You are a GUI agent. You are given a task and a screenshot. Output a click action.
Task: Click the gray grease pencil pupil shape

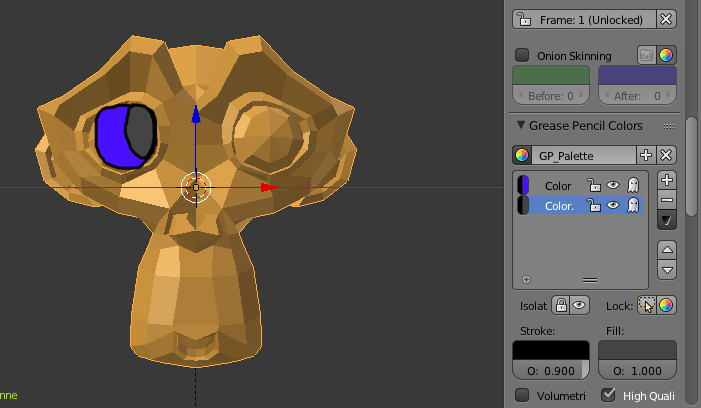tap(140, 131)
